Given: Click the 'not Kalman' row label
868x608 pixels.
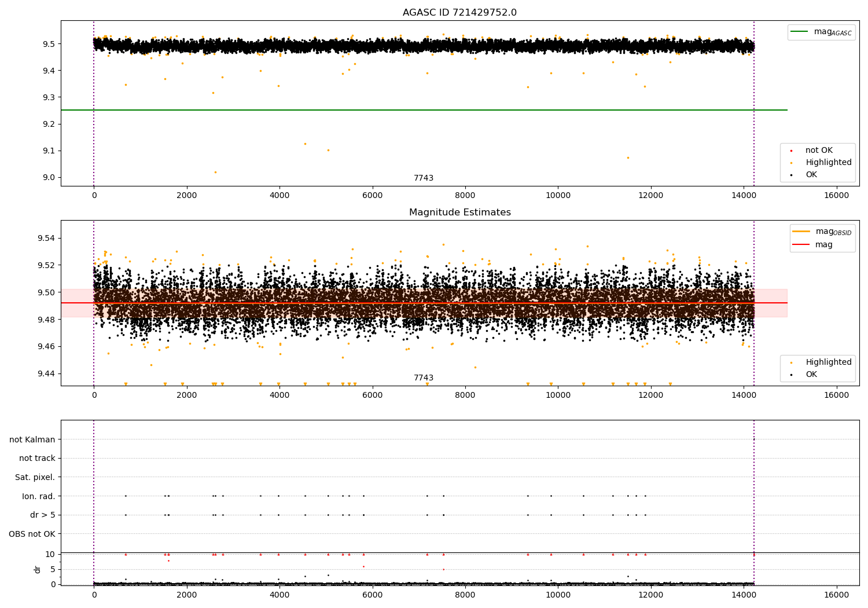Looking at the screenshot, I should 32,439.
